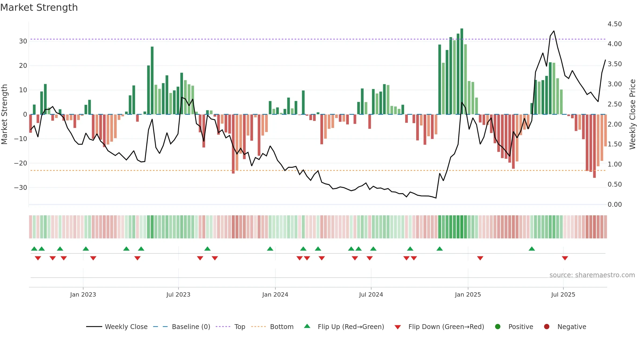
Task: Click the purple dotted Top threshold line
Action: click(318, 39)
